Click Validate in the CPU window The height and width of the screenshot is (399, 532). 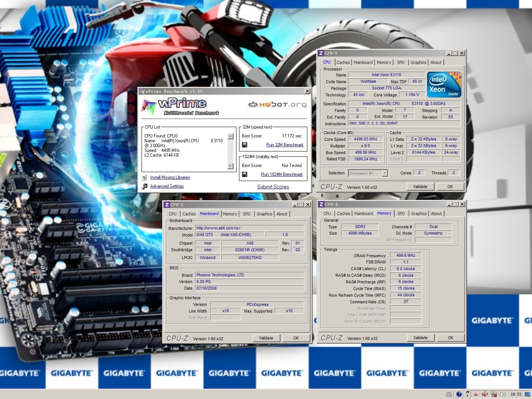pyautogui.click(x=420, y=187)
